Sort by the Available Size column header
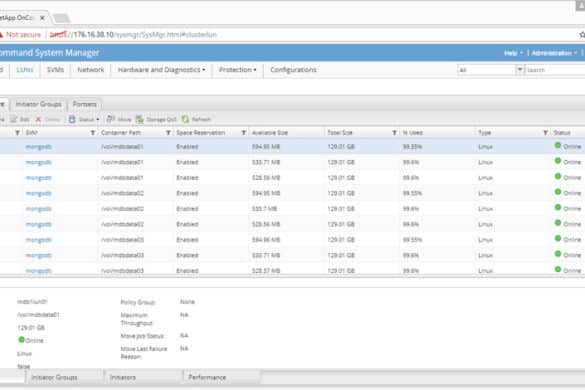585x390 pixels. [x=270, y=133]
